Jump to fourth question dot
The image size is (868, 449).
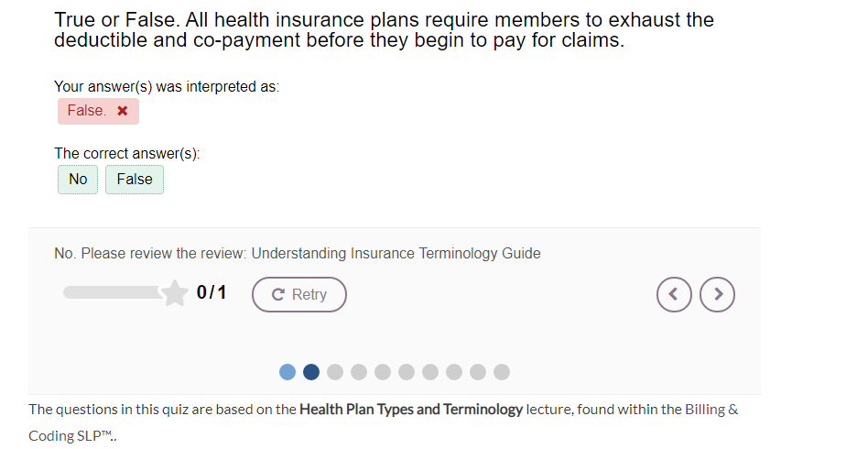click(359, 372)
